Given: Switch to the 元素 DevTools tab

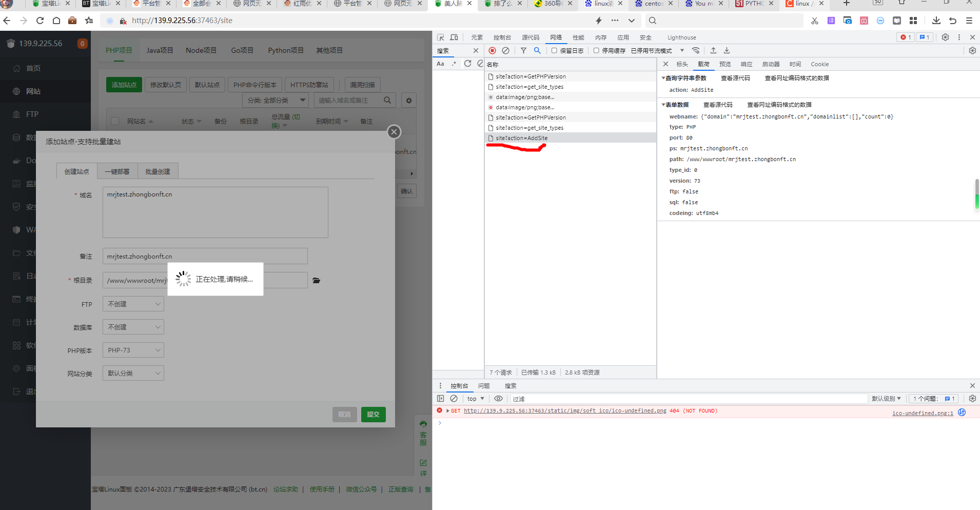Looking at the screenshot, I should coord(477,37).
